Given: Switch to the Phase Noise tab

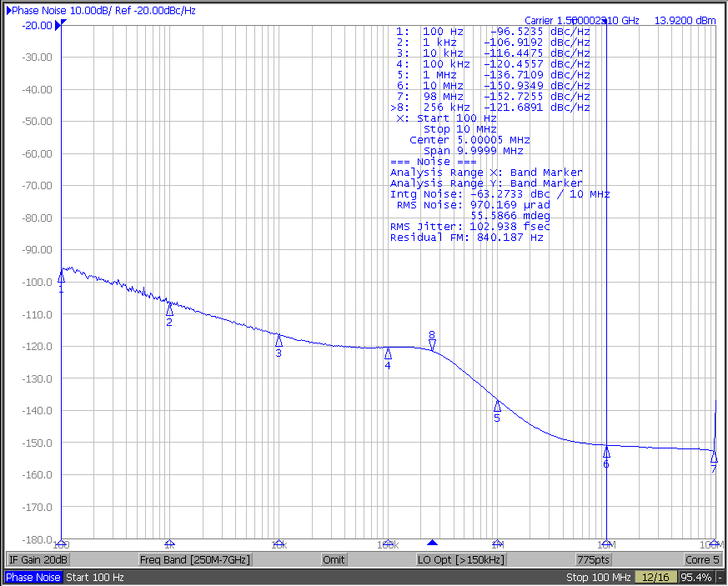Looking at the screenshot, I should pos(33,577).
